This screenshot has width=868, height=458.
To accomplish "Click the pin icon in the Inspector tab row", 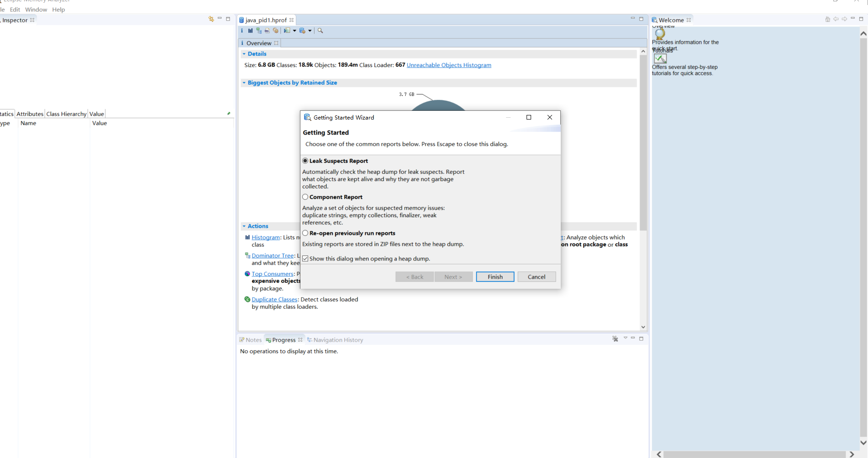I will pos(229,113).
